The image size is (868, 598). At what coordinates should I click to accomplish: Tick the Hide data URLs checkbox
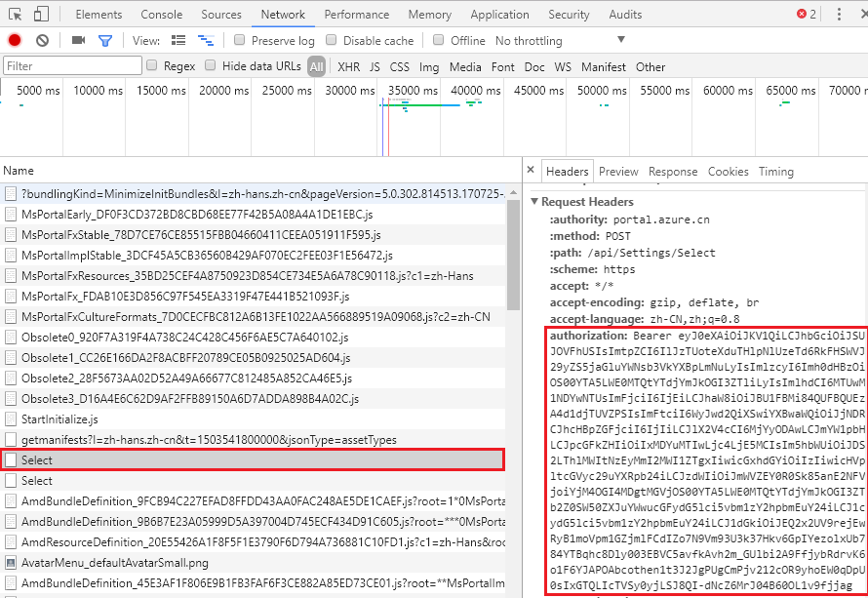(x=211, y=66)
